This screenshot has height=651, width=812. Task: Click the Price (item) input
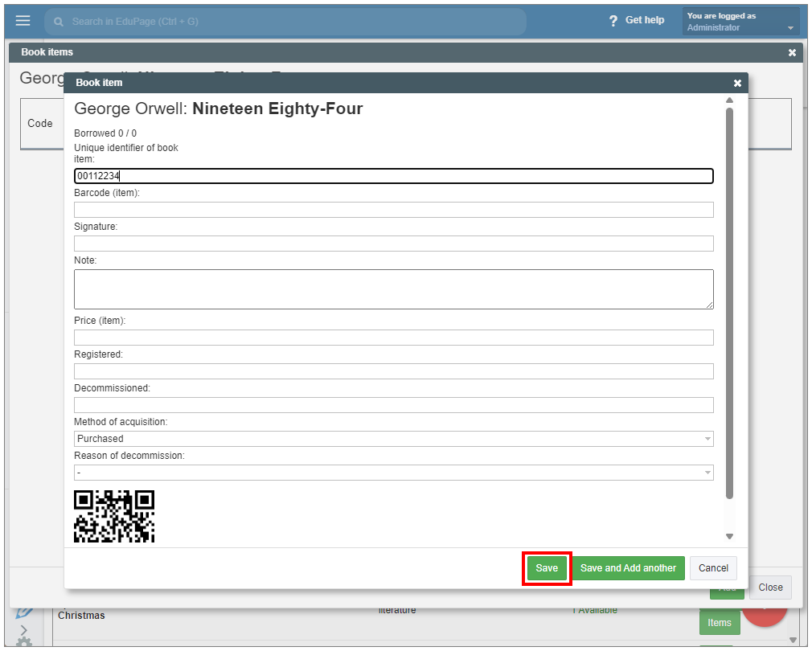point(393,338)
